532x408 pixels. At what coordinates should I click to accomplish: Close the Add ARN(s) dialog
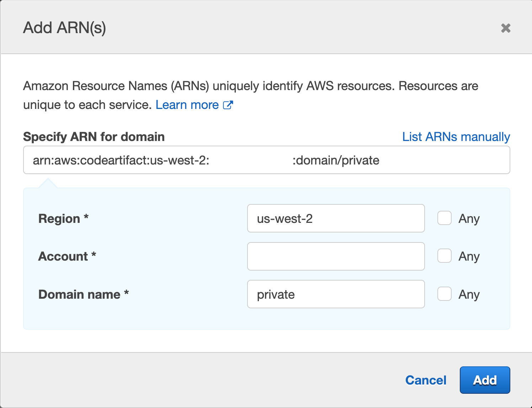(x=506, y=28)
